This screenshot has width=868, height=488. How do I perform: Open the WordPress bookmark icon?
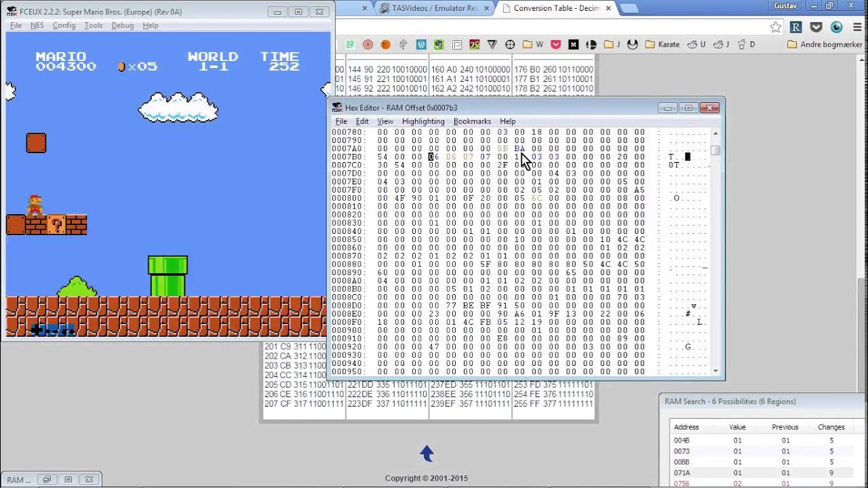coord(421,45)
